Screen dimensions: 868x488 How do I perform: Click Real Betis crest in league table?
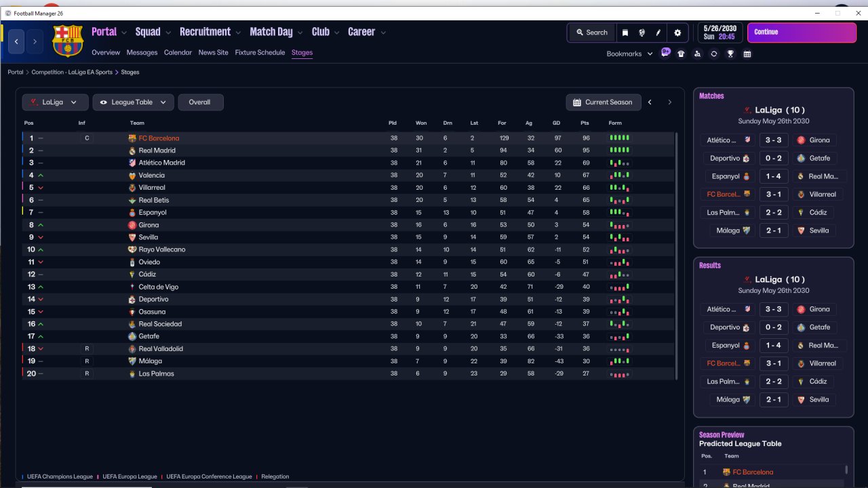click(x=132, y=200)
